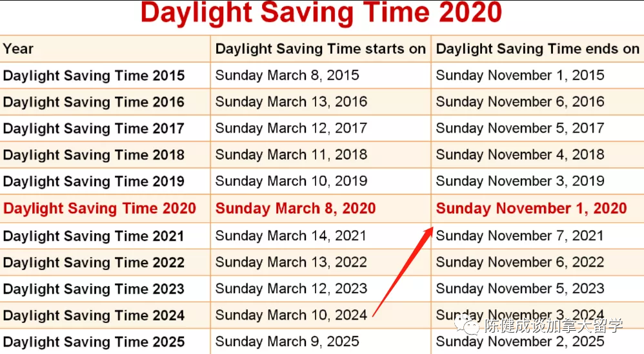The image size is (644, 354).
Task: Click Sunday March 13, 2016 cell
Action: click(291, 102)
